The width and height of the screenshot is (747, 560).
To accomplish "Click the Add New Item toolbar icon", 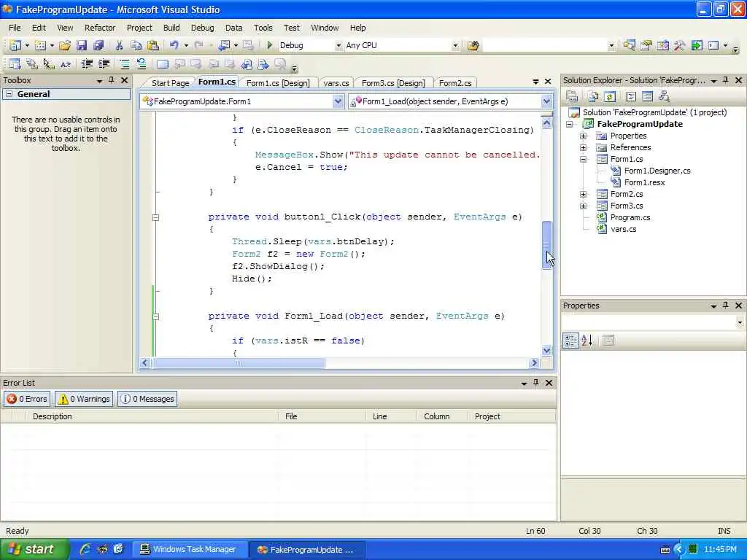I will 41,45.
